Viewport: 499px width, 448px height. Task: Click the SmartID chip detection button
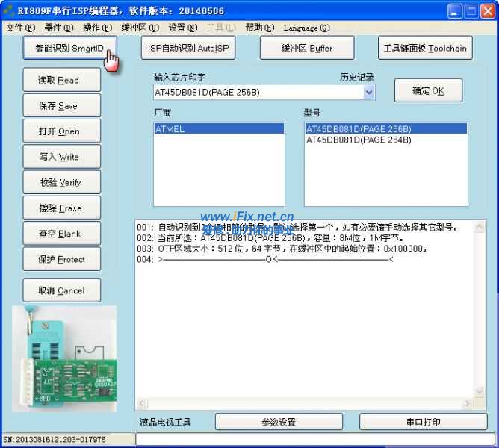pyautogui.click(x=69, y=48)
